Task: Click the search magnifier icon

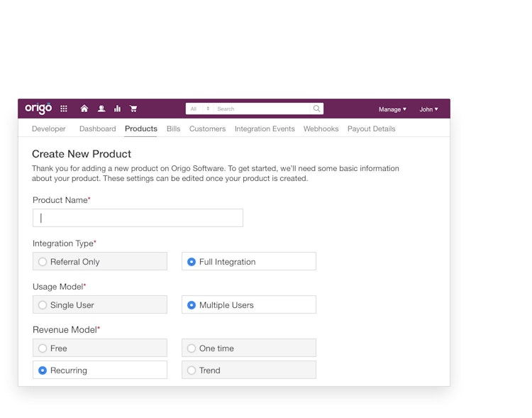Action: (x=316, y=109)
